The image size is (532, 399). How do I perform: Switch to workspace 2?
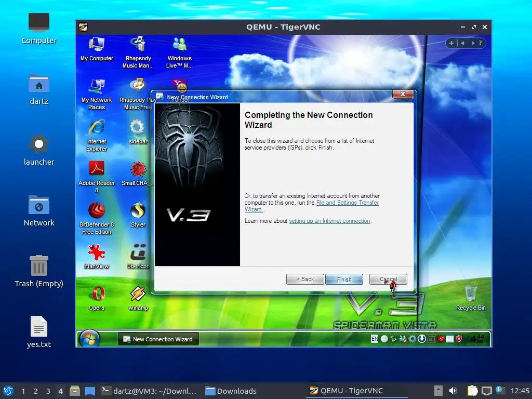click(36, 391)
